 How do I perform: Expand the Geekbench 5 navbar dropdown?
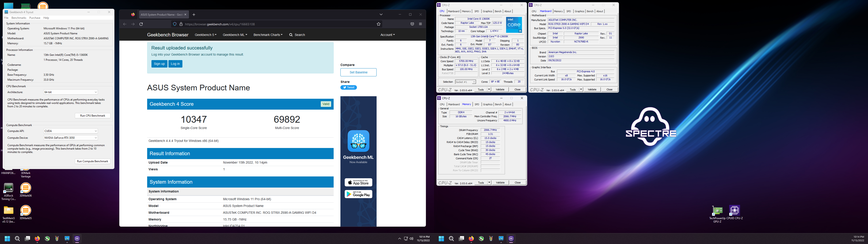coord(205,35)
